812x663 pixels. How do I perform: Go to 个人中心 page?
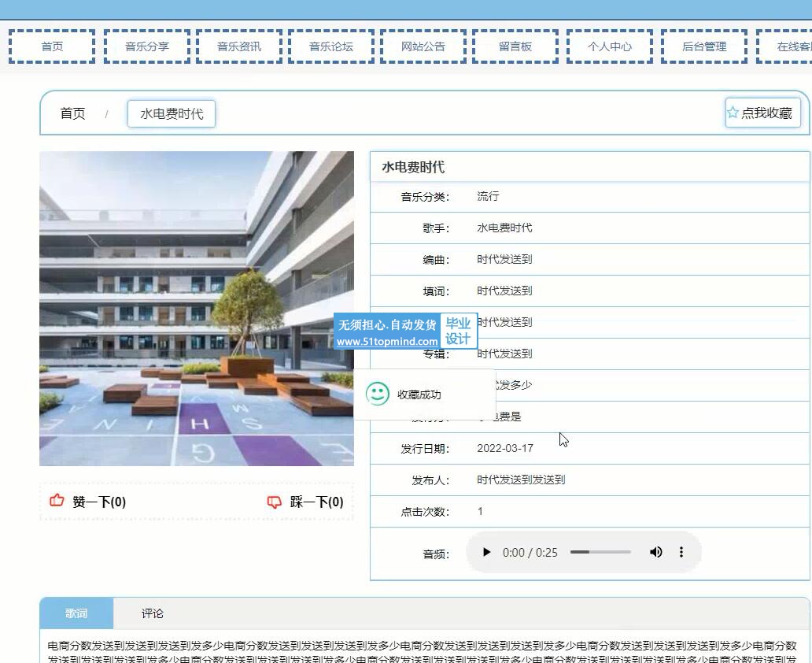(x=610, y=46)
